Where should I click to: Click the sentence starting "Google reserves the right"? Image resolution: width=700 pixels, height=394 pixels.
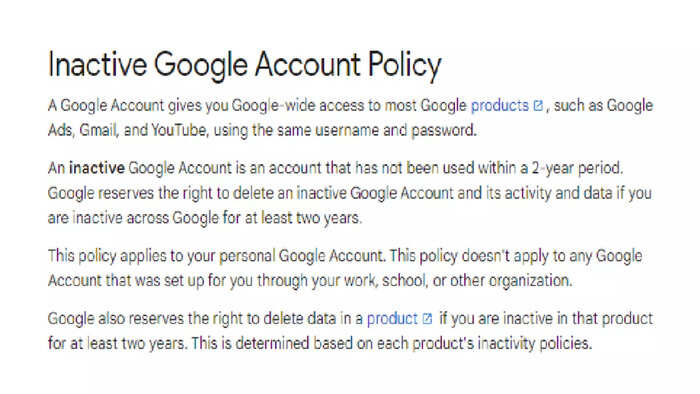click(350, 206)
